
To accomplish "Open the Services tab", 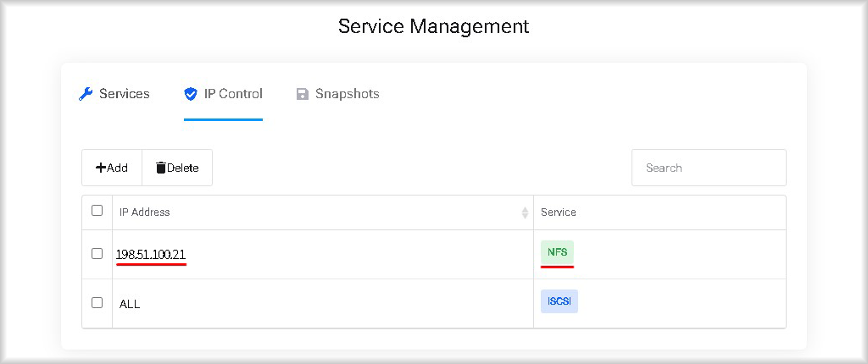I will pyautogui.click(x=114, y=94).
